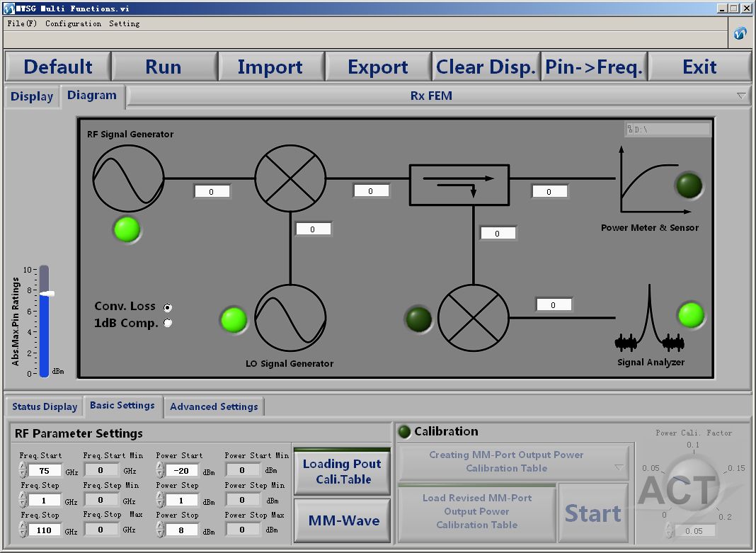Click the directional coupler block icon
The image size is (756, 553).
coord(459,185)
